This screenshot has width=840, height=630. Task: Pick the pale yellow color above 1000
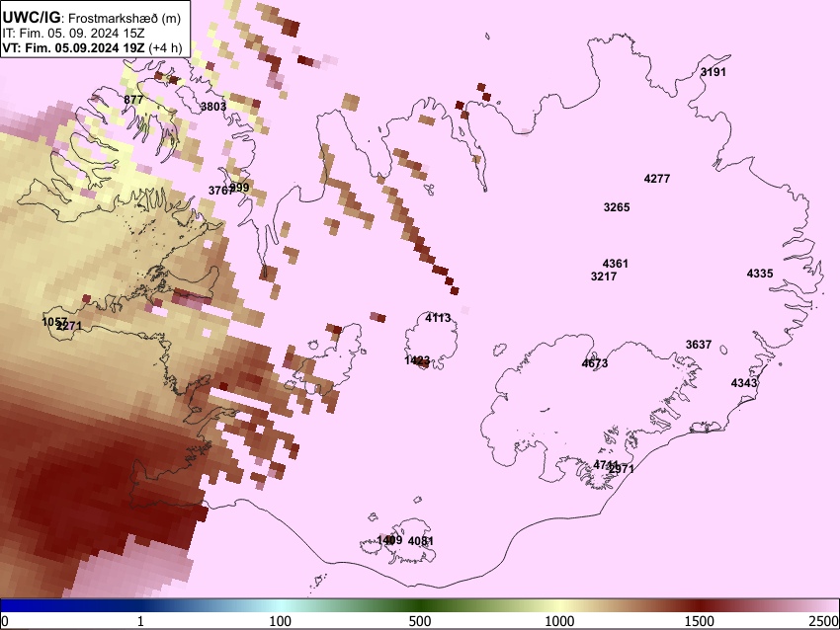559,605
